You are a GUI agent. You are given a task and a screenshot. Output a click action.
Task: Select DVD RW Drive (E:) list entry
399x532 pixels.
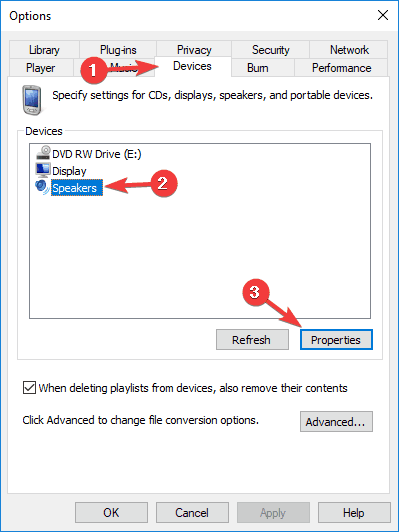point(89,154)
